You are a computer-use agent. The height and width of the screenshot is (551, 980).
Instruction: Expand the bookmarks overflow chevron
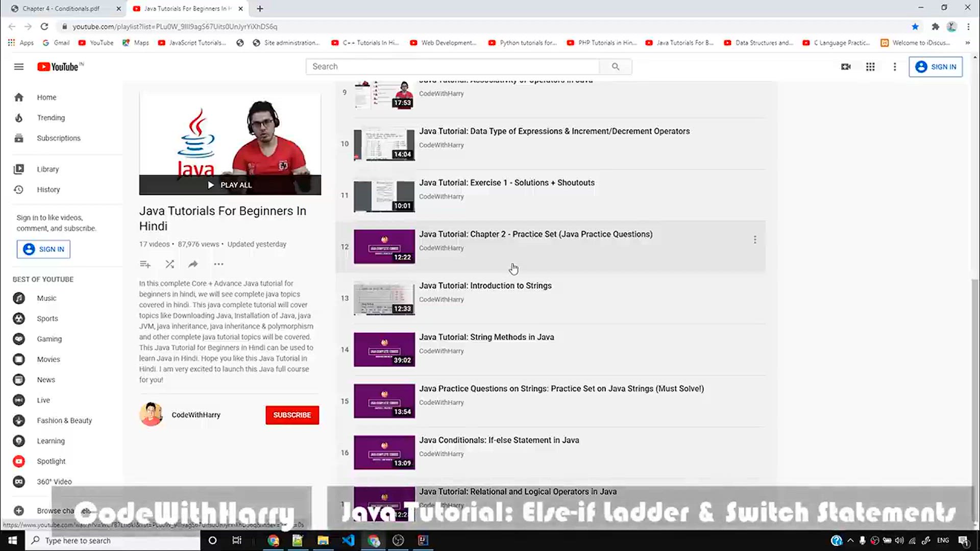point(967,43)
